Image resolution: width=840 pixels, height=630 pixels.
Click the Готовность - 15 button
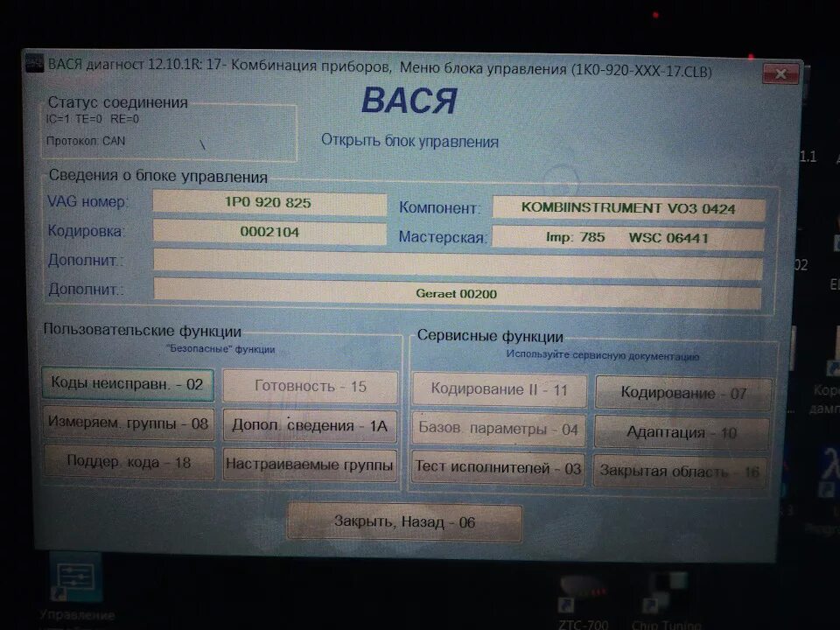tap(310, 386)
